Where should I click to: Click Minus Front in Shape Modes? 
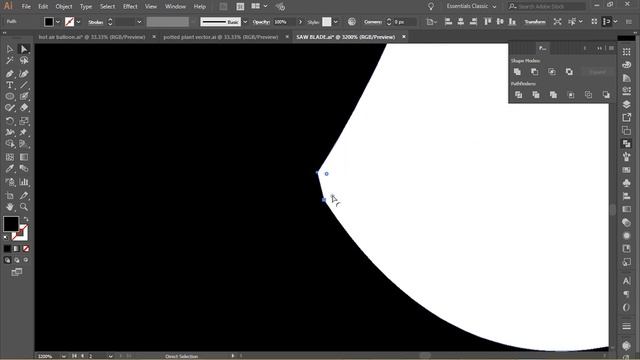[534, 72]
